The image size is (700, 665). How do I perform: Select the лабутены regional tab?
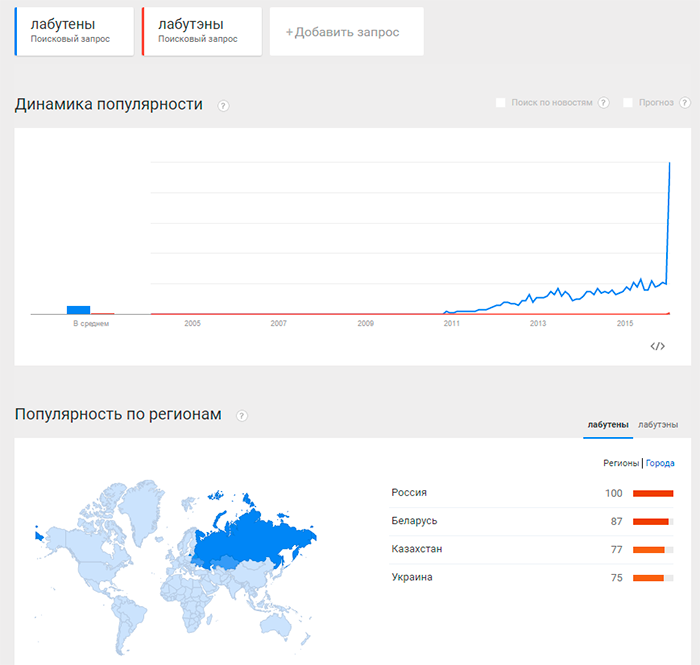point(608,425)
